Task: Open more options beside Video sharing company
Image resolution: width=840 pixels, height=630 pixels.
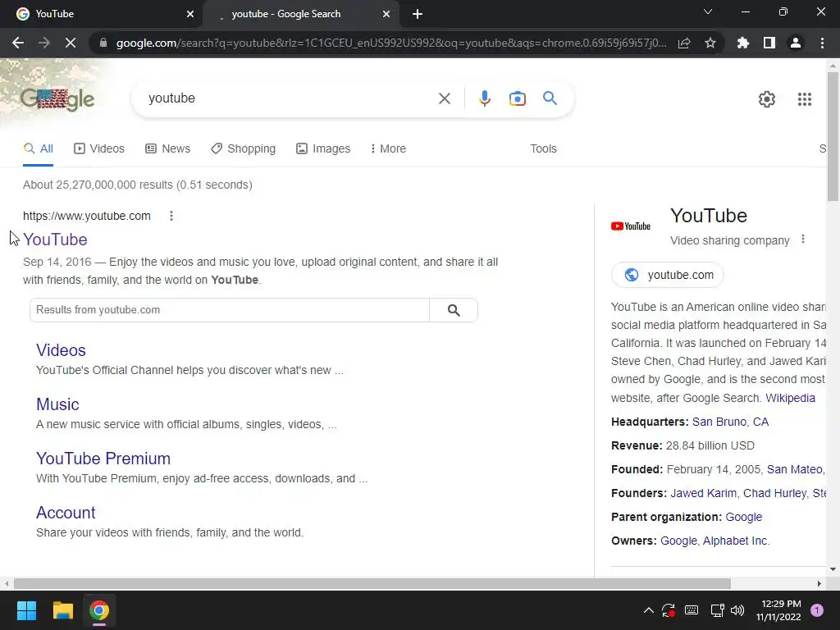Action: click(x=802, y=239)
